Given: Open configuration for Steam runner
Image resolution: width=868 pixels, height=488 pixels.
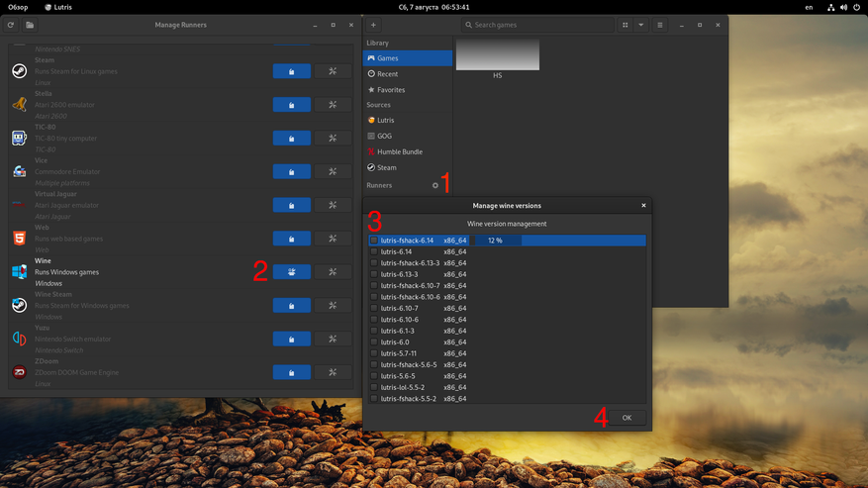Looking at the screenshot, I should click(x=333, y=71).
